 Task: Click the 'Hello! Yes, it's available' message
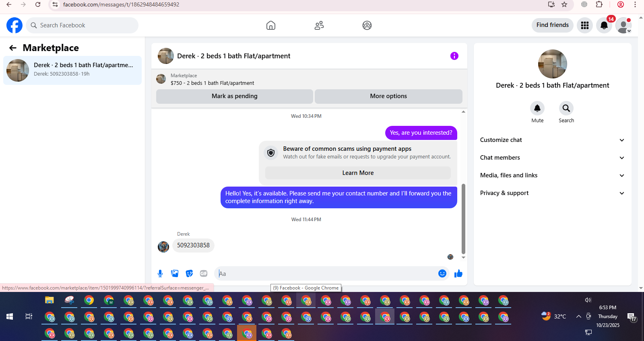pos(339,197)
